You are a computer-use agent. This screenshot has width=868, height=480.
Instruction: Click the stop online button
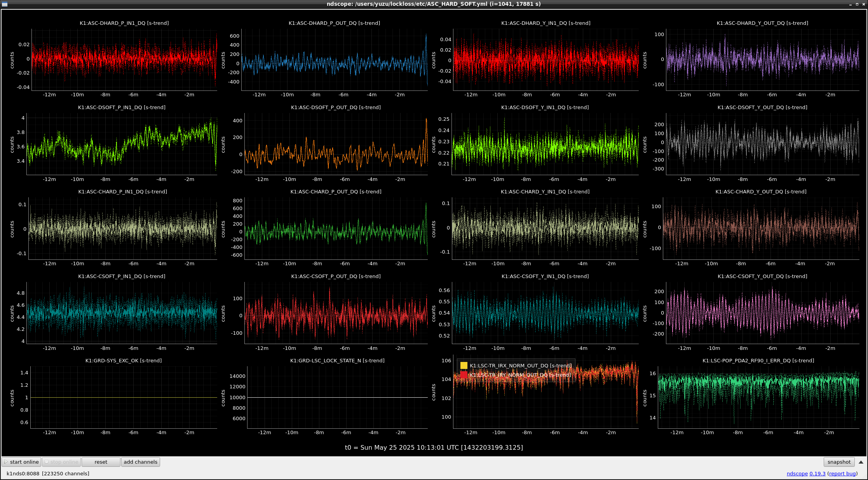pos(61,462)
